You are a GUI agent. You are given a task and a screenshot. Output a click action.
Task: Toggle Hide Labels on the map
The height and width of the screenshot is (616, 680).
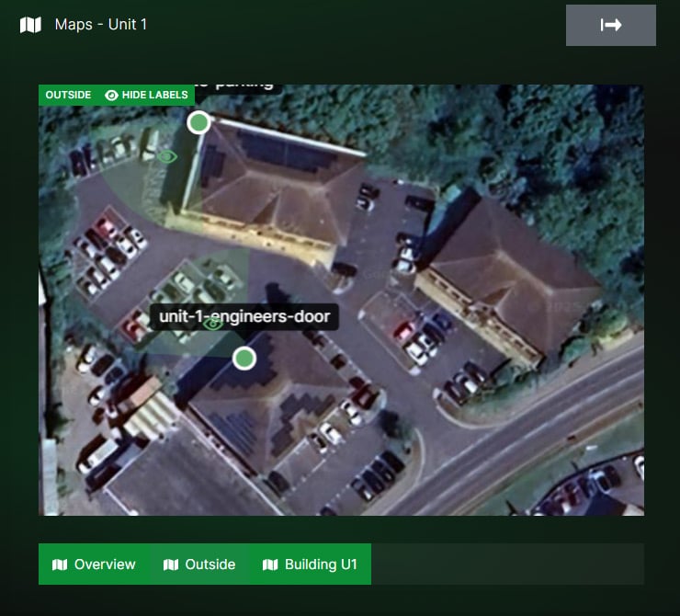coord(147,95)
